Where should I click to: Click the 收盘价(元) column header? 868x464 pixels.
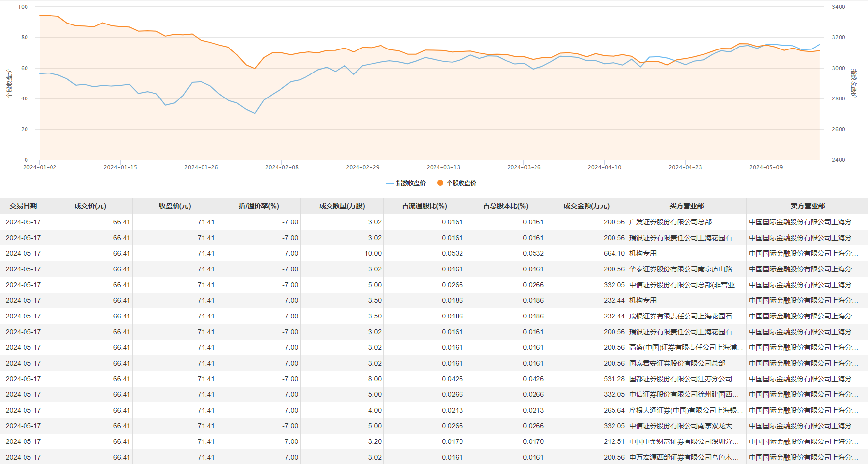(175, 206)
